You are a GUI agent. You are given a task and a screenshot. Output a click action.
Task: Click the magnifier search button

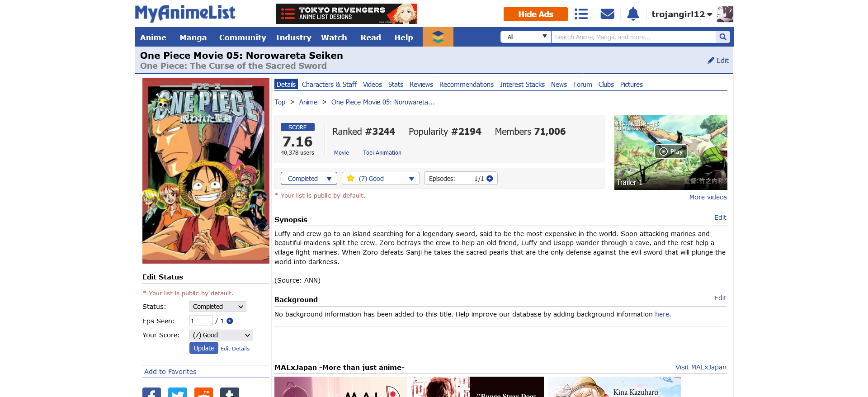click(x=722, y=37)
